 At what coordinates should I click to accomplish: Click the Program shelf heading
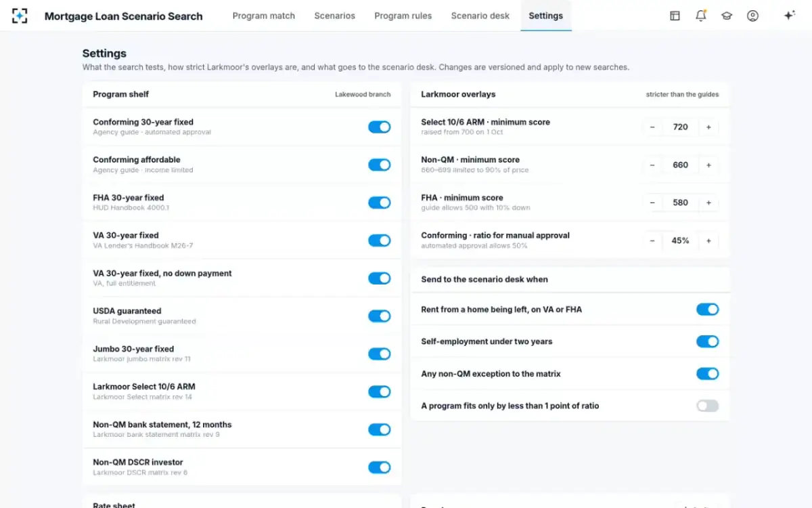click(x=121, y=94)
